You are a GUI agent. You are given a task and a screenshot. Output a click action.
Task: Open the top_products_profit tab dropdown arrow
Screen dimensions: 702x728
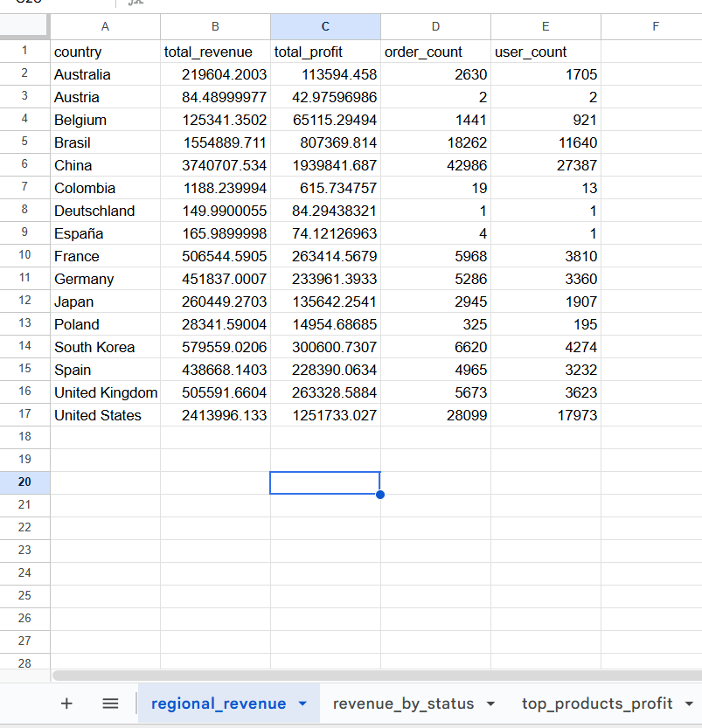pos(687,704)
